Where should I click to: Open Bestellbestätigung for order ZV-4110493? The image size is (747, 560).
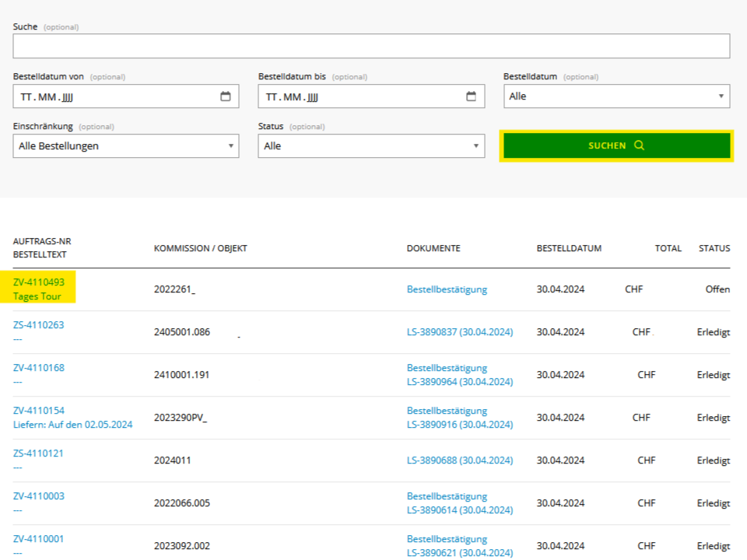point(447,289)
